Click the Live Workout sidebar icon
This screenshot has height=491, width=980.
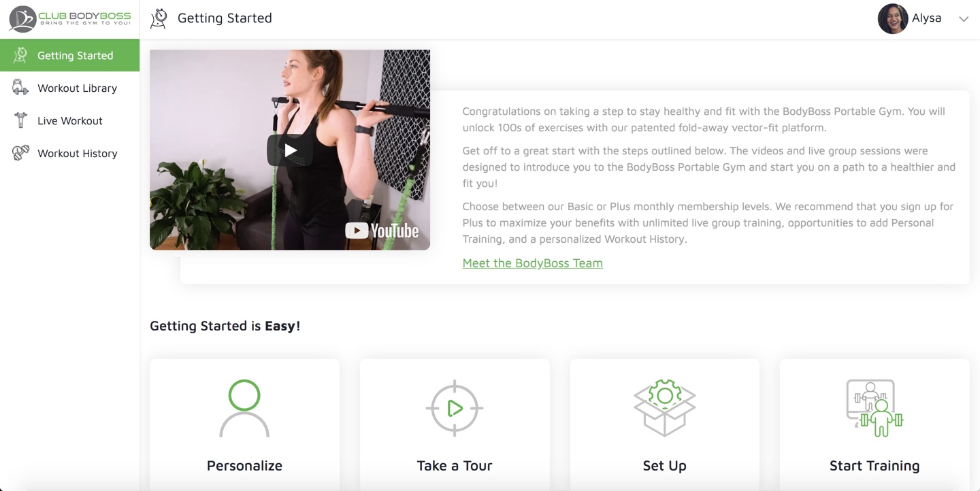pyautogui.click(x=20, y=120)
